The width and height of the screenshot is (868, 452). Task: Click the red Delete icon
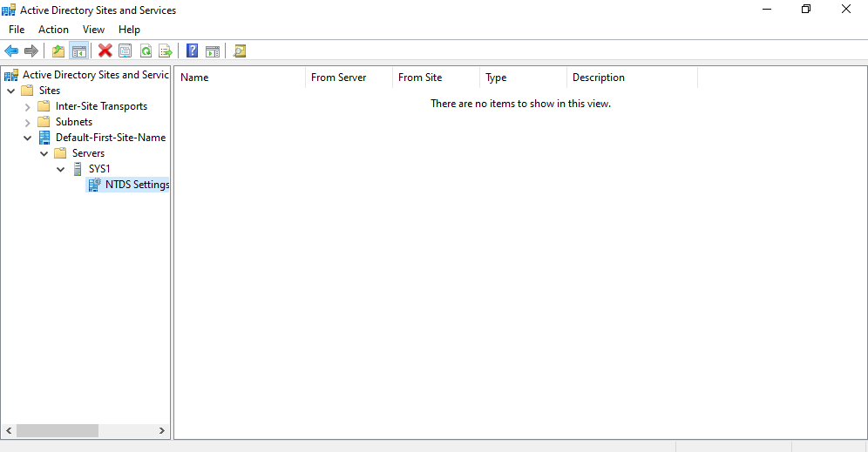(105, 51)
